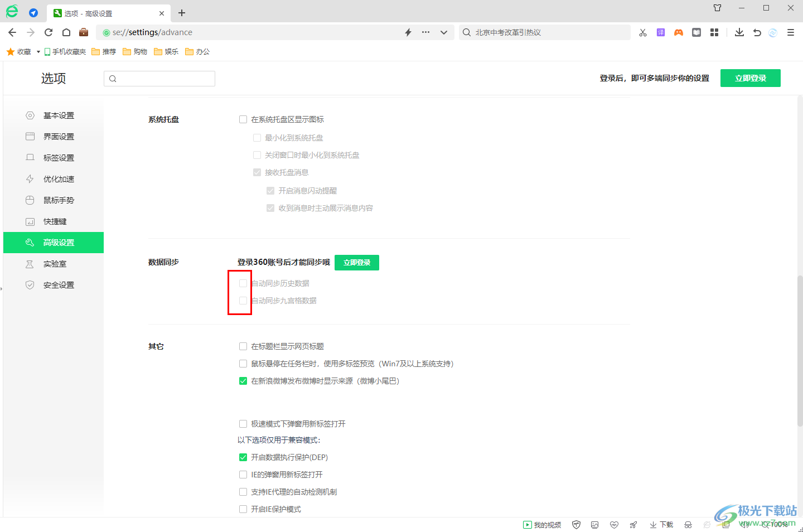Enable 在标题栏显示网页标题 checkbox
Image resolution: width=803 pixels, height=532 pixels.
coord(243,346)
